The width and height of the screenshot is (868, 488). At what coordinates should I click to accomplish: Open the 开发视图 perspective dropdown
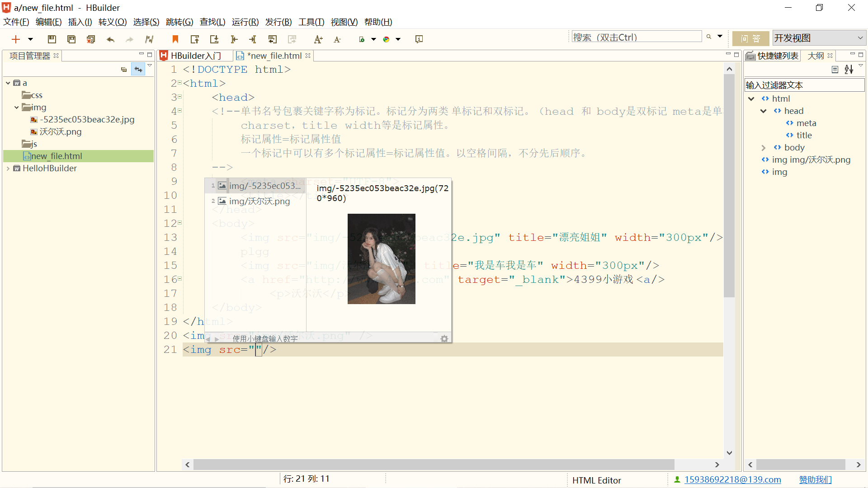[x=818, y=38]
